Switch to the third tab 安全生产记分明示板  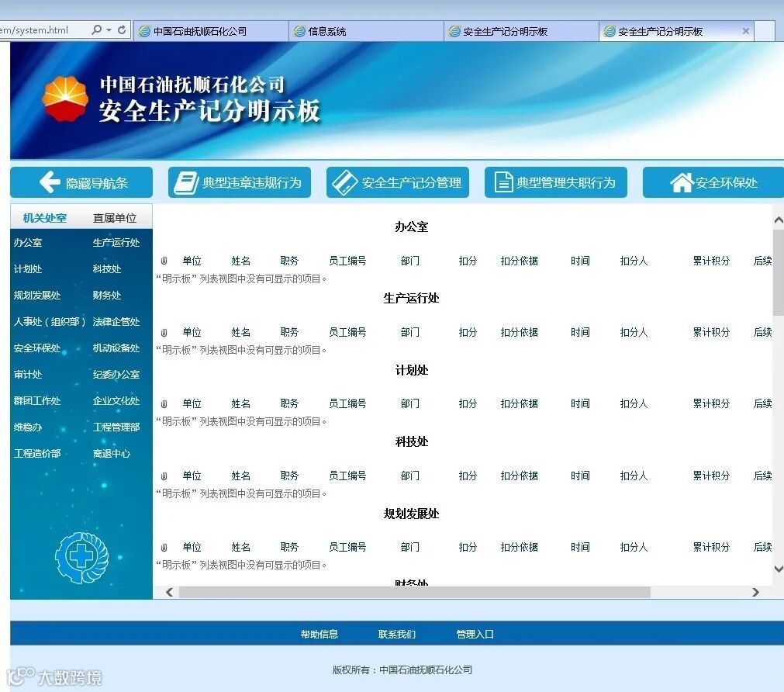click(x=521, y=31)
